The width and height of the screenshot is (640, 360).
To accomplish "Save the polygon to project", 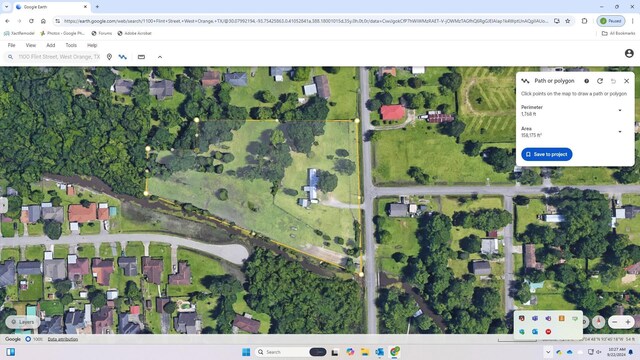I will point(547,154).
